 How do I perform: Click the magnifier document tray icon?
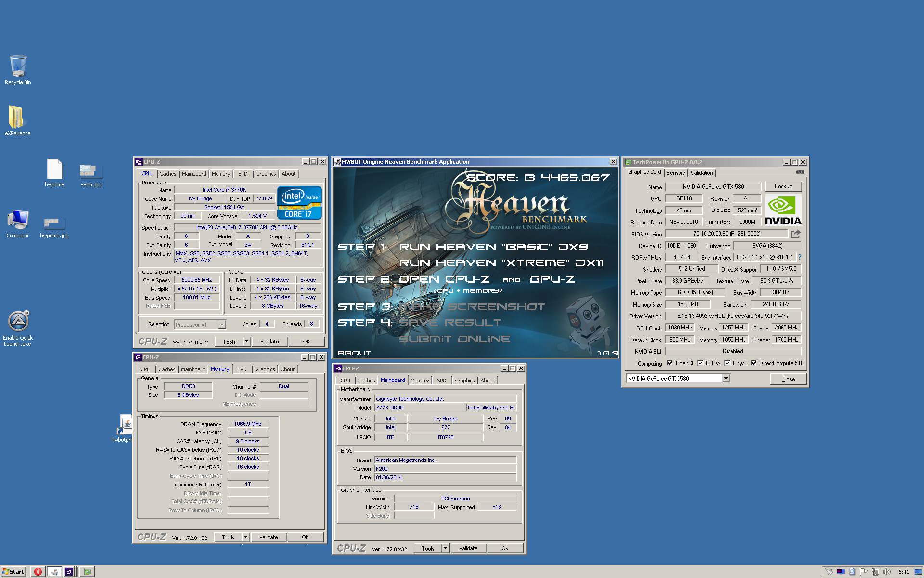pyautogui.click(x=852, y=572)
